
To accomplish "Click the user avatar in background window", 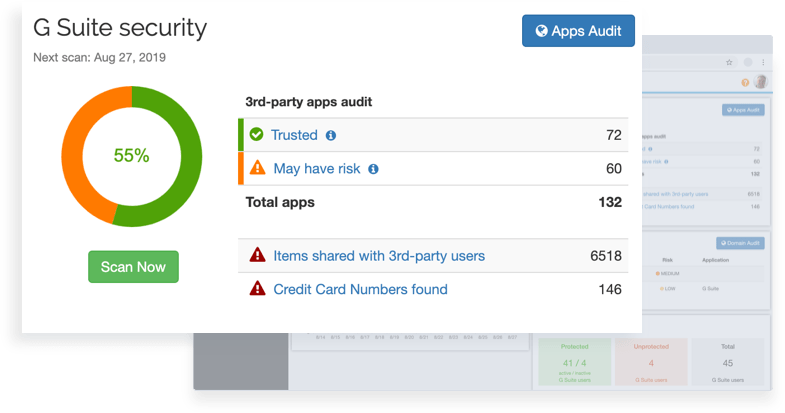I will tap(761, 82).
